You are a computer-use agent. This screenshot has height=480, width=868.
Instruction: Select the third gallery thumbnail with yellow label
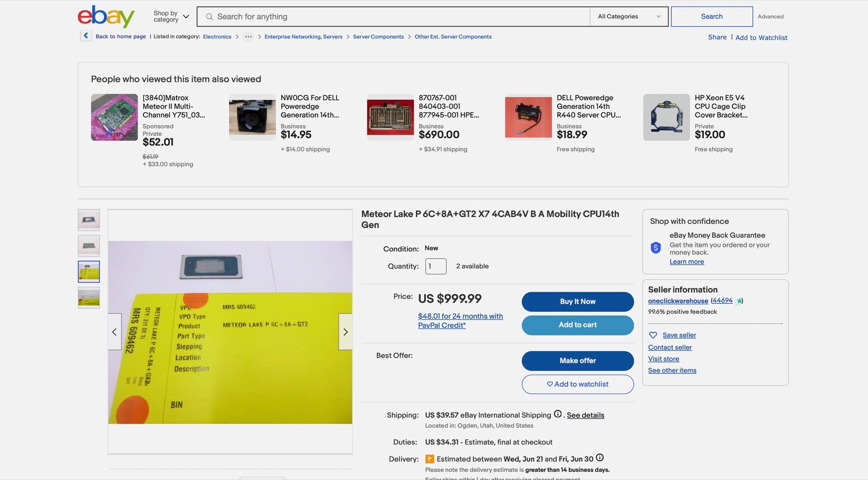89,272
